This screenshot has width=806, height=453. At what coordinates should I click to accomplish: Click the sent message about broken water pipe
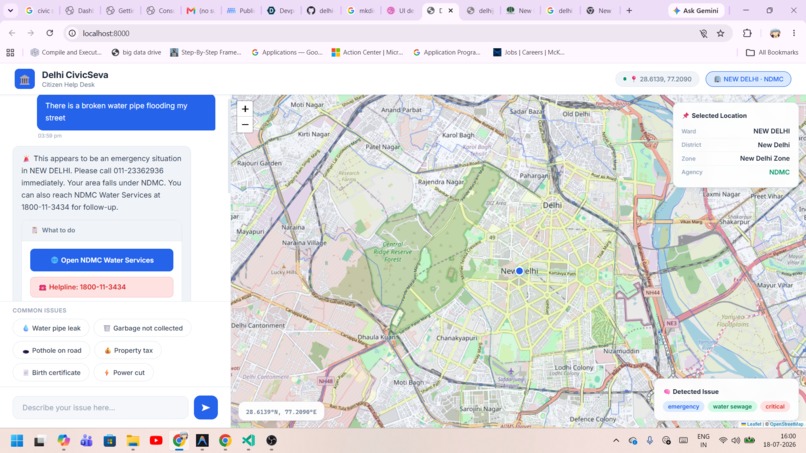coord(126,112)
